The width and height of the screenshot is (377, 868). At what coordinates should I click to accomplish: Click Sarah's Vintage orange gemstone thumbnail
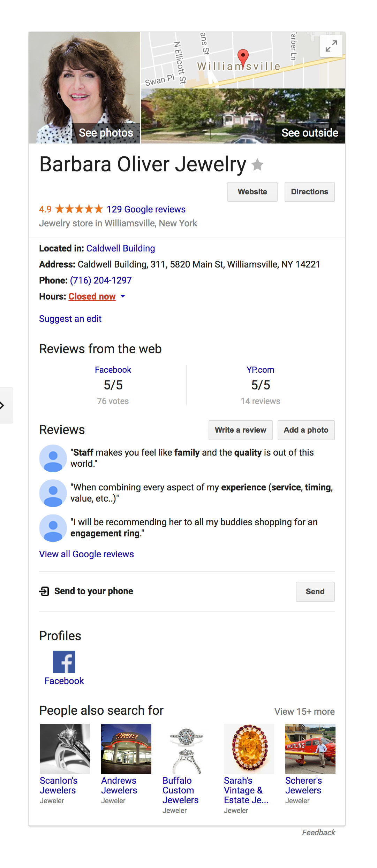coord(249,749)
